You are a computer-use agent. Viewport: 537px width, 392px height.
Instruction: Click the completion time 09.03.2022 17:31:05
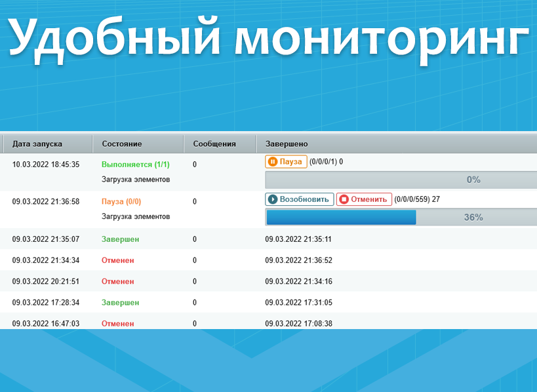click(298, 302)
